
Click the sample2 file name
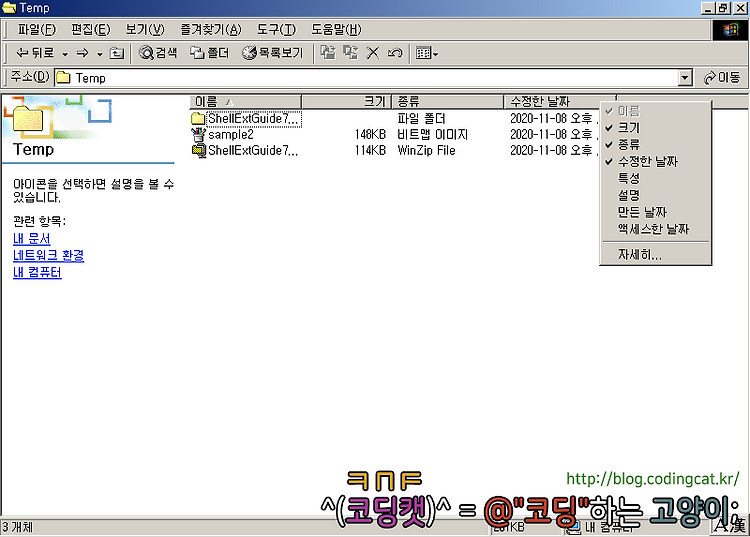231,134
